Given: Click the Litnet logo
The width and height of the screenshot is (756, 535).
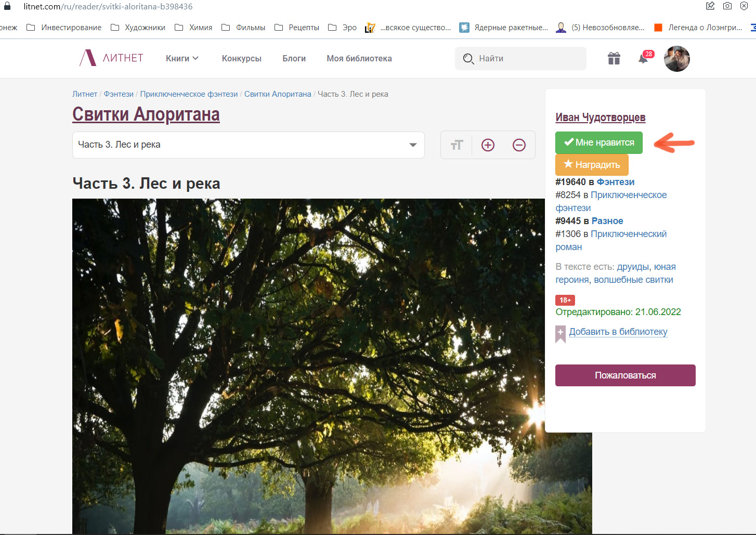Looking at the screenshot, I should coord(111,58).
